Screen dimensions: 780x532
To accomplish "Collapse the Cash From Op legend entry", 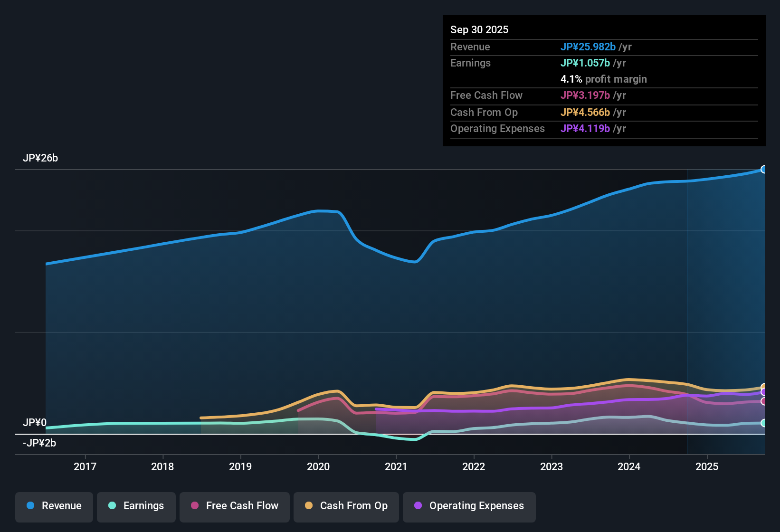I will [346, 506].
